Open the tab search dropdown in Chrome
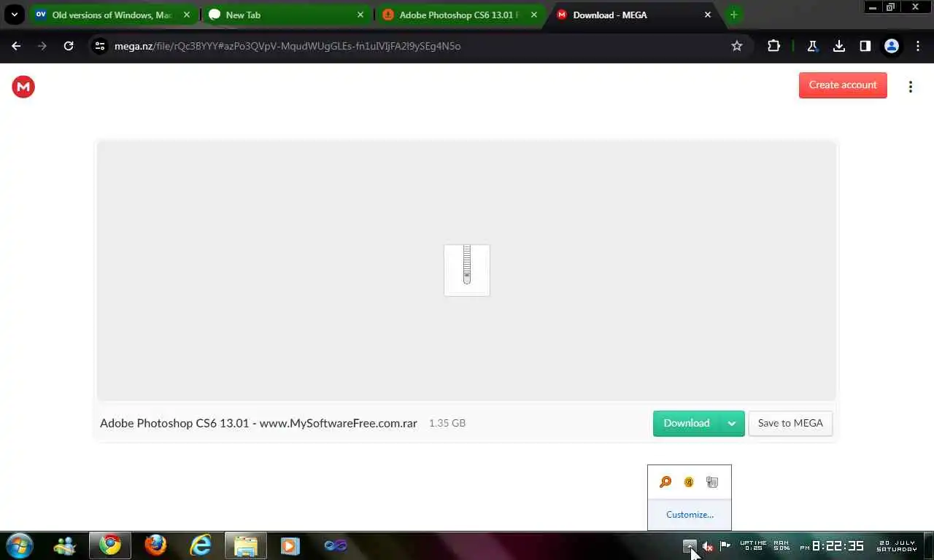This screenshot has height=560, width=934. [x=14, y=15]
